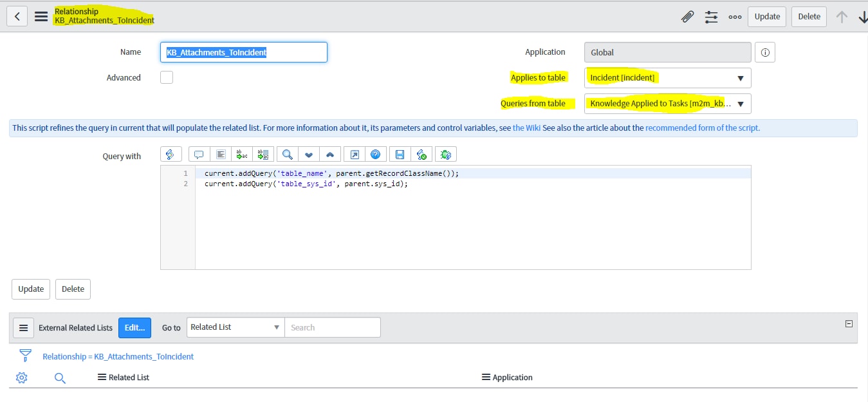The image size is (868, 402).
Task: Open the form context menu (hamburger) in header
Action: 41,17
